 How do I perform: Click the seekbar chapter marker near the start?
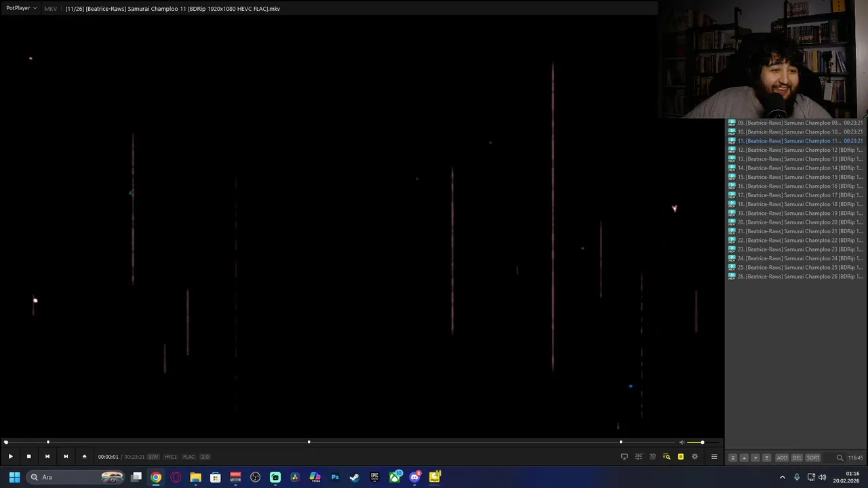coord(47,442)
